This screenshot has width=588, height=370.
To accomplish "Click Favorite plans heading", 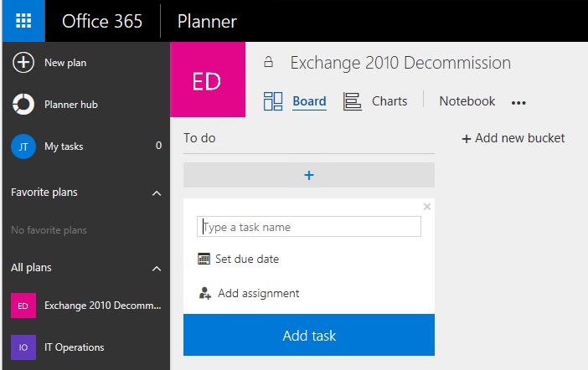I will pyautogui.click(x=44, y=193).
